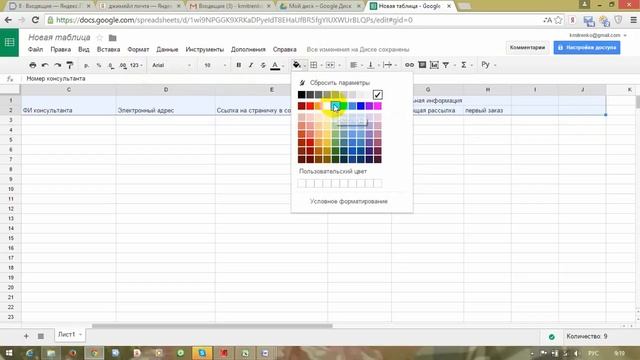This screenshot has height=360, width=640.
Task: Open the vertical align tool
Action: click(x=371, y=65)
